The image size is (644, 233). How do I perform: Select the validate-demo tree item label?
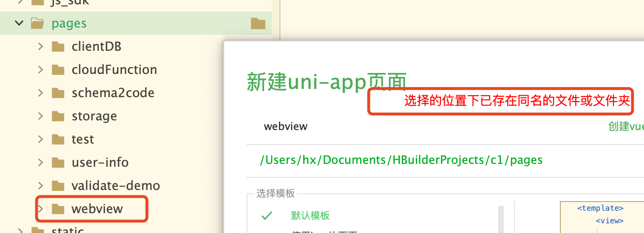pos(116,186)
